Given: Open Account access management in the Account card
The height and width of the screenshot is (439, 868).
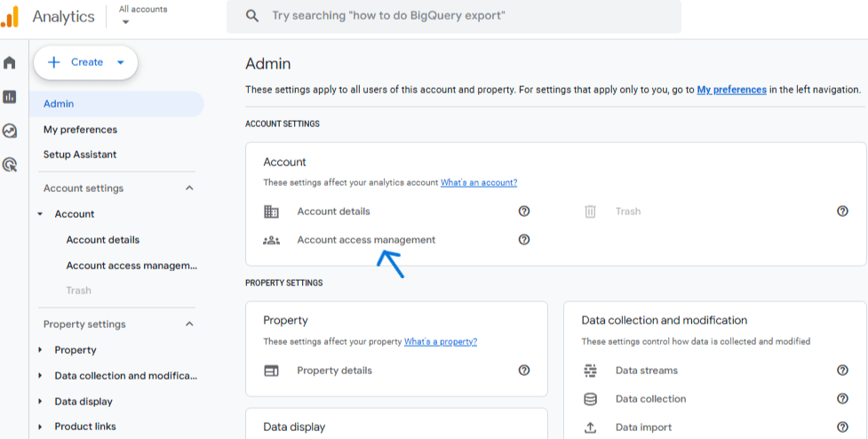Looking at the screenshot, I should (366, 240).
